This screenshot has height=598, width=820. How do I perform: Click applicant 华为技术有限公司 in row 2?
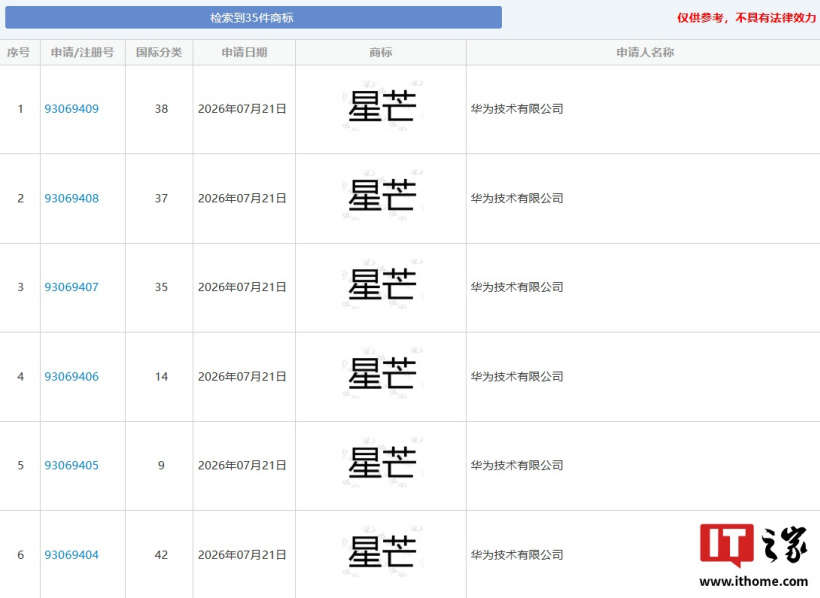[517, 198]
